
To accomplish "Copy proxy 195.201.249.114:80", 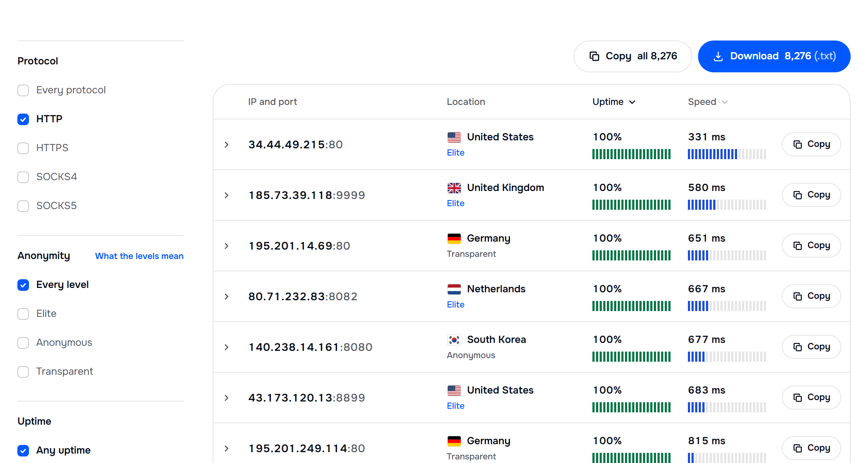I will click(811, 448).
